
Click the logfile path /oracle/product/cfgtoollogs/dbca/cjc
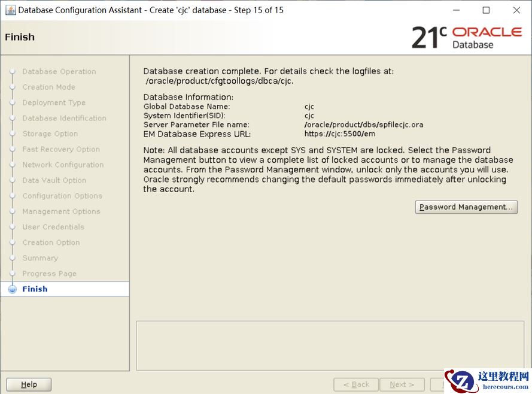[220, 81]
